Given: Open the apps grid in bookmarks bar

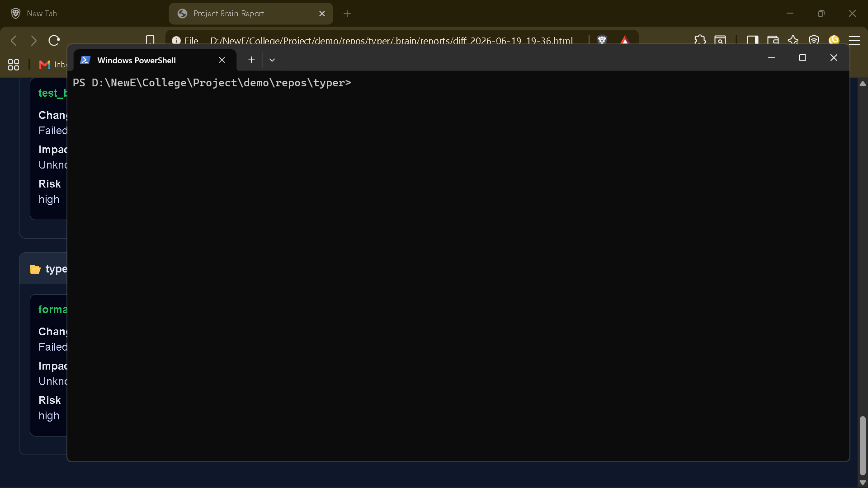Looking at the screenshot, I should (x=14, y=65).
